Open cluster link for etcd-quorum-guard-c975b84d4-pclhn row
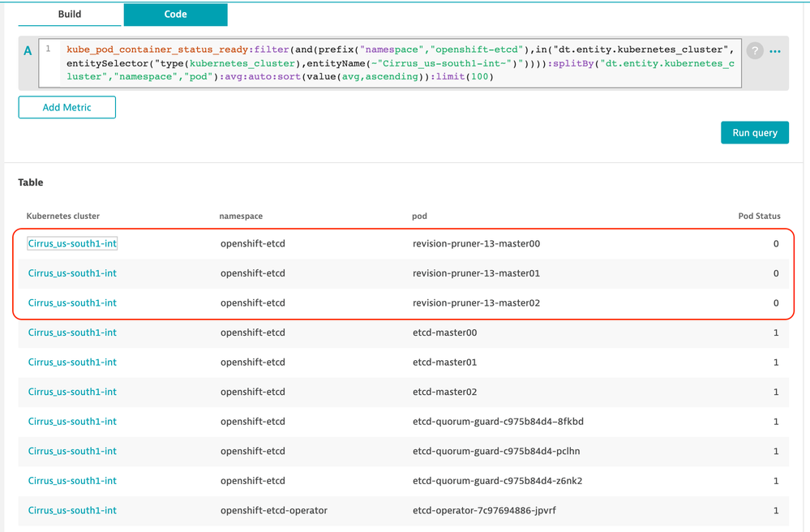 pyautogui.click(x=72, y=451)
